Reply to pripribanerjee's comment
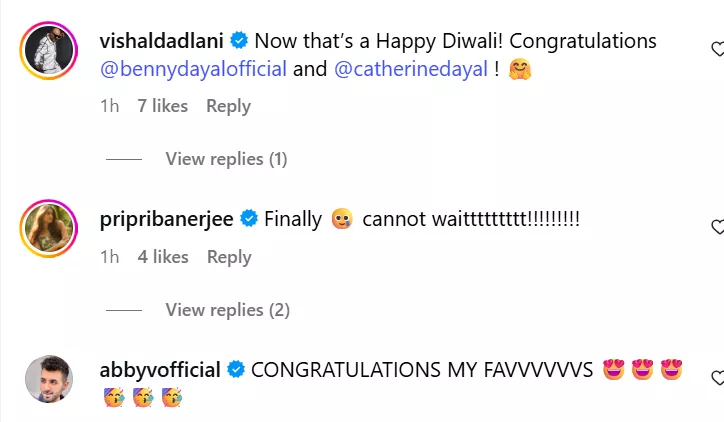The height and width of the screenshot is (422, 724). point(228,257)
